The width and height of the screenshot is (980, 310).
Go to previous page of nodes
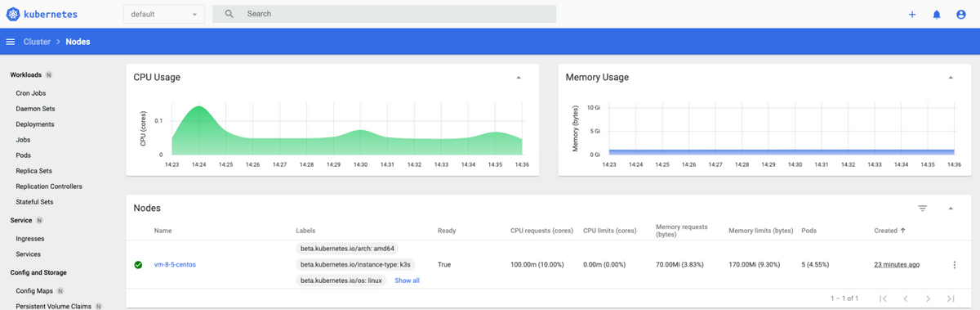pyautogui.click(x=906, y=299)
